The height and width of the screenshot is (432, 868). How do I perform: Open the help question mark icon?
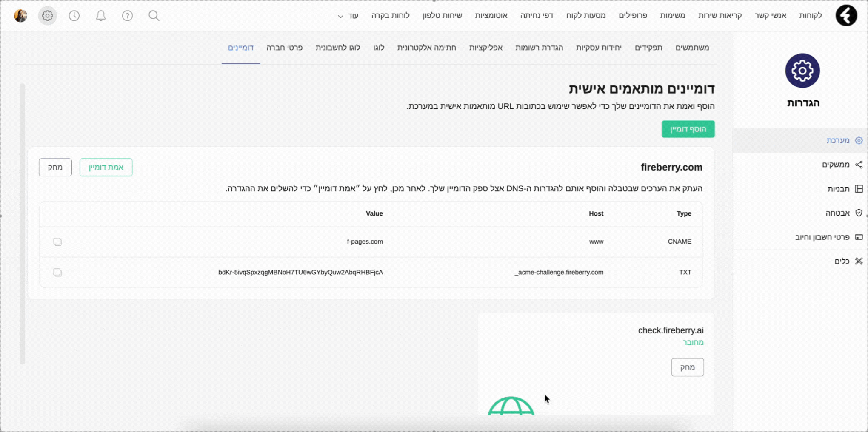127,16
